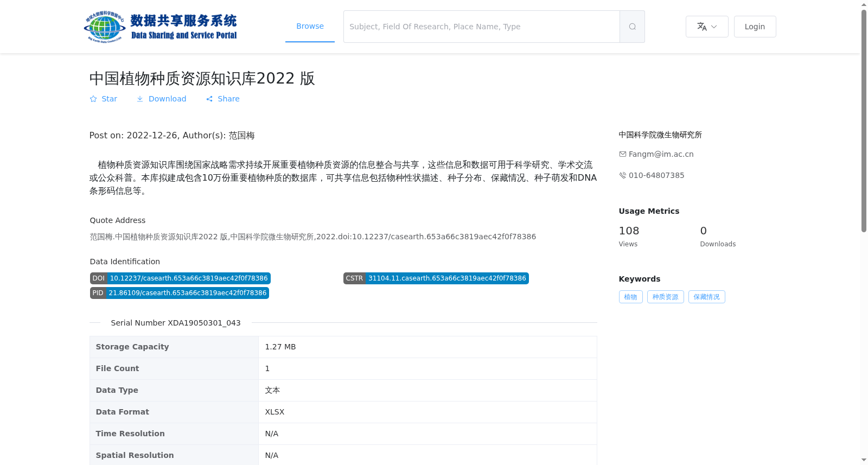This screenshot has height=465, width=868.
Task: Focus the subject search input field
Action: point(482,27)
